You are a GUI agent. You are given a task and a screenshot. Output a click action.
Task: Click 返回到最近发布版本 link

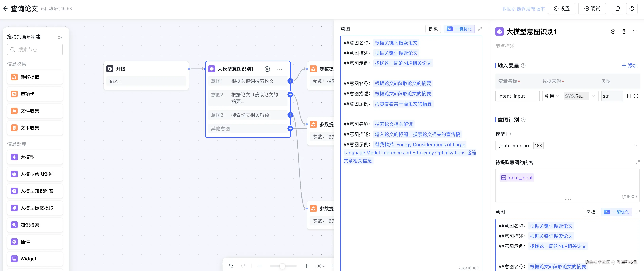pyautogui.click(x=523, y=9)
